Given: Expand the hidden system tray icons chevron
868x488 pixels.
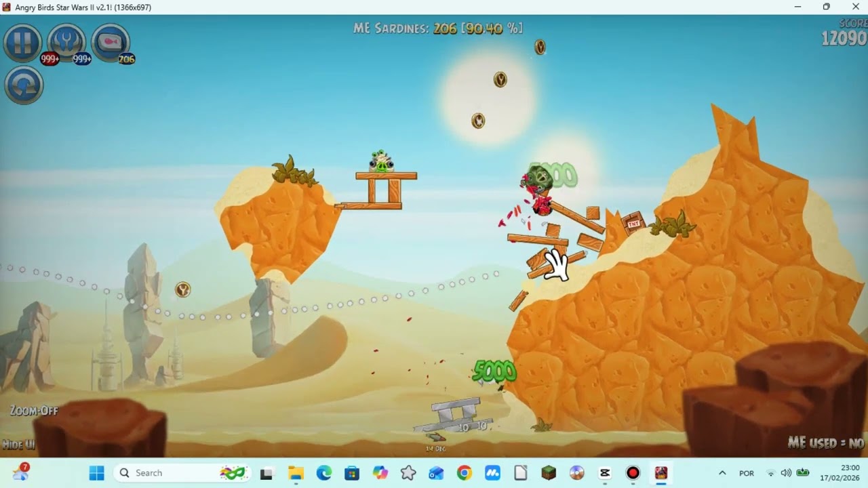Looking at the screenshot, I should click(x=722, y=473).
